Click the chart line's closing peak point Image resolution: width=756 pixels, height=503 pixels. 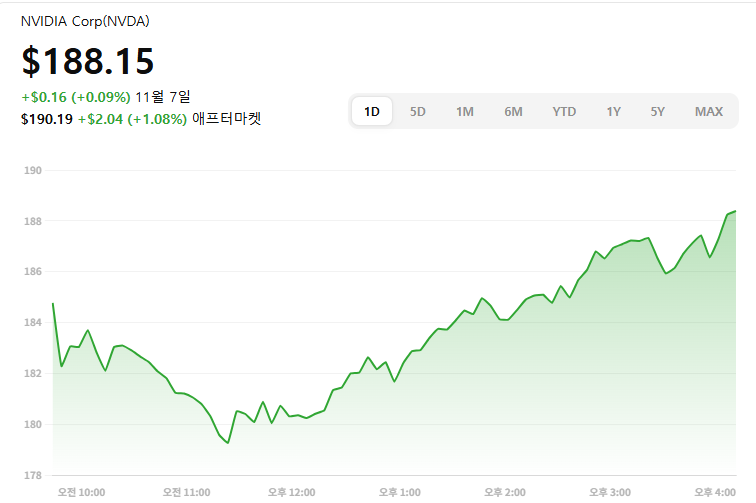coord(735,211)
